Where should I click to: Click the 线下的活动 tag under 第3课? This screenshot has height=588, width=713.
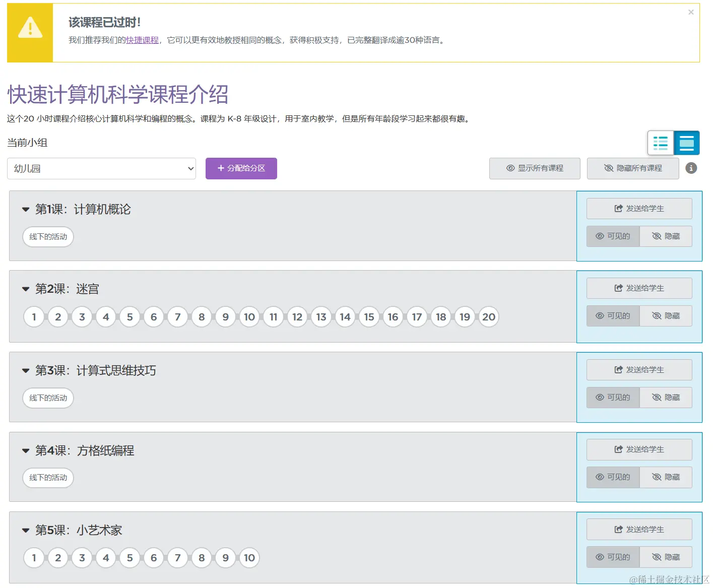[x=48, y=398]
